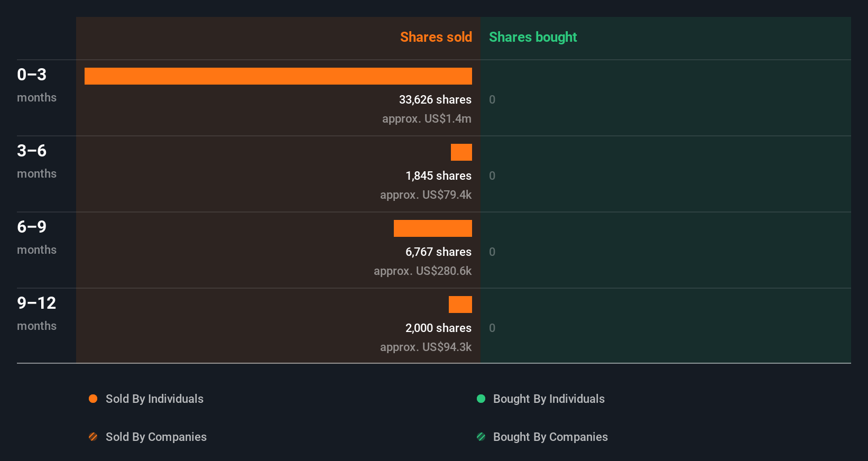Image resolution: width=868 pixels, height=461 pixels.
Task: Click the bought value 0 in 6–9 months row
Action: [x=492, y=252]
